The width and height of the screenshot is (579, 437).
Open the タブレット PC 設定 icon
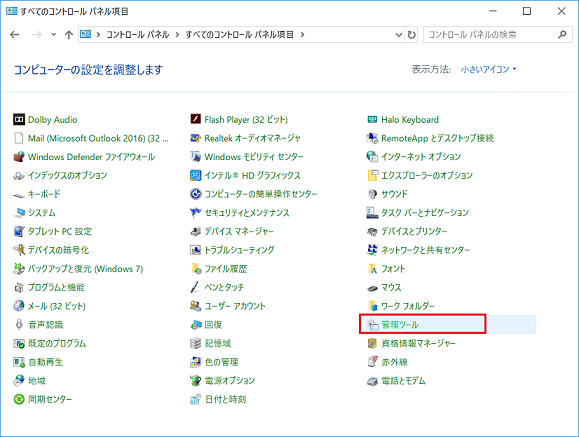tap(19, 231)
